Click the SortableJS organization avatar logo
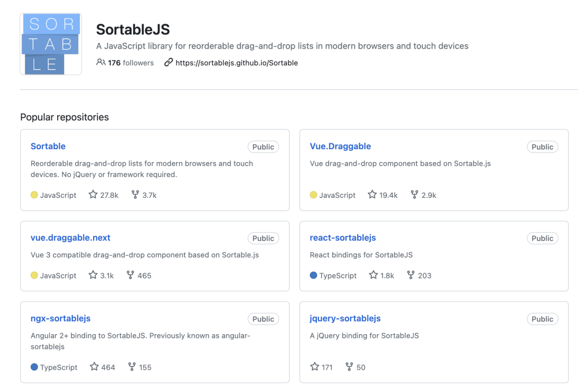 point(51,44)
